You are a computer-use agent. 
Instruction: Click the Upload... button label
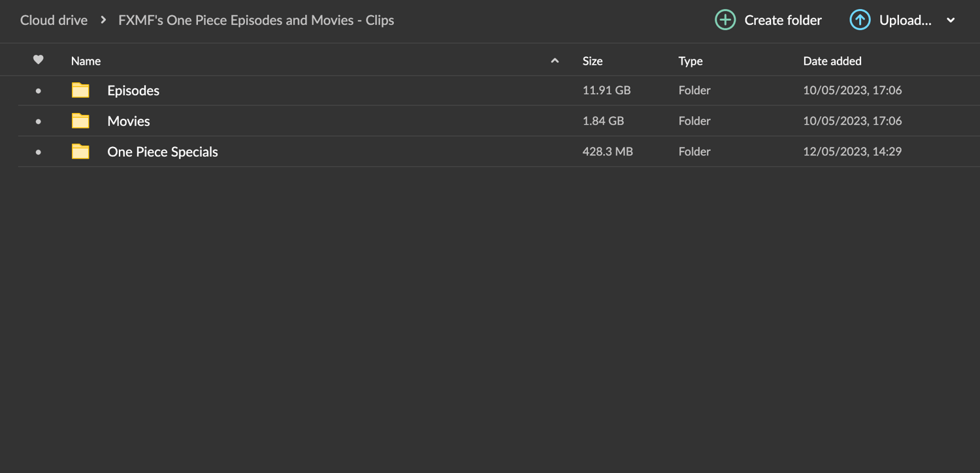click(x=906, y=20)
